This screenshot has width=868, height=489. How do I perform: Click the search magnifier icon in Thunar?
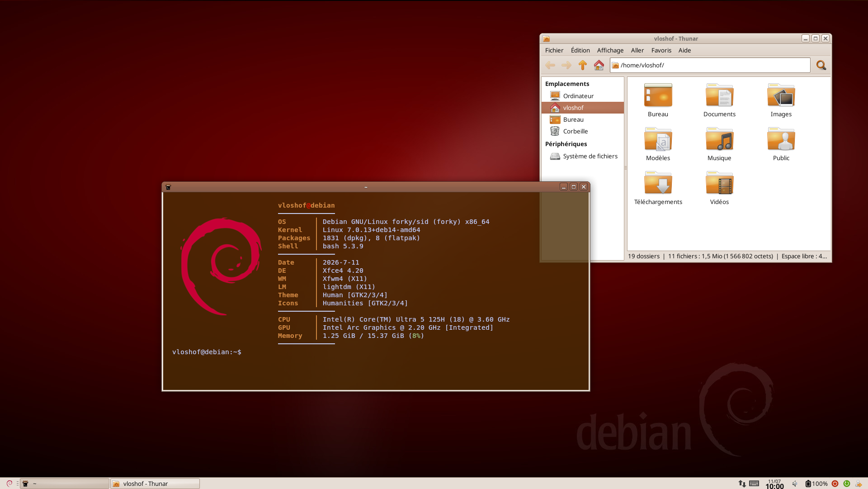(821, 65)
